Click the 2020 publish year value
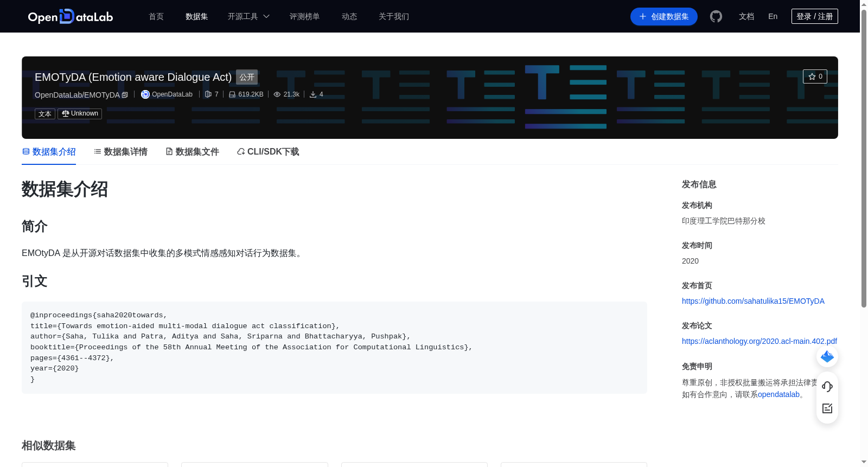 690,261
